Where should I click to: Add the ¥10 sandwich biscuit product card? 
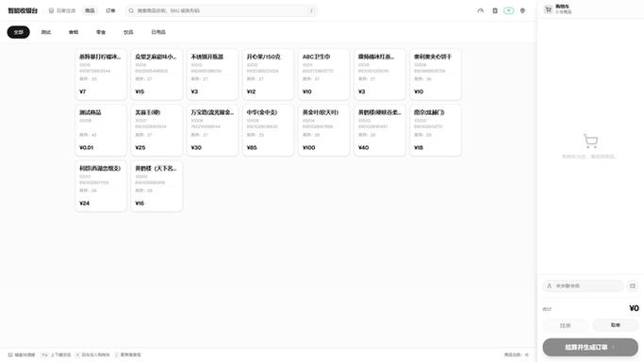(x=436, y=74)
